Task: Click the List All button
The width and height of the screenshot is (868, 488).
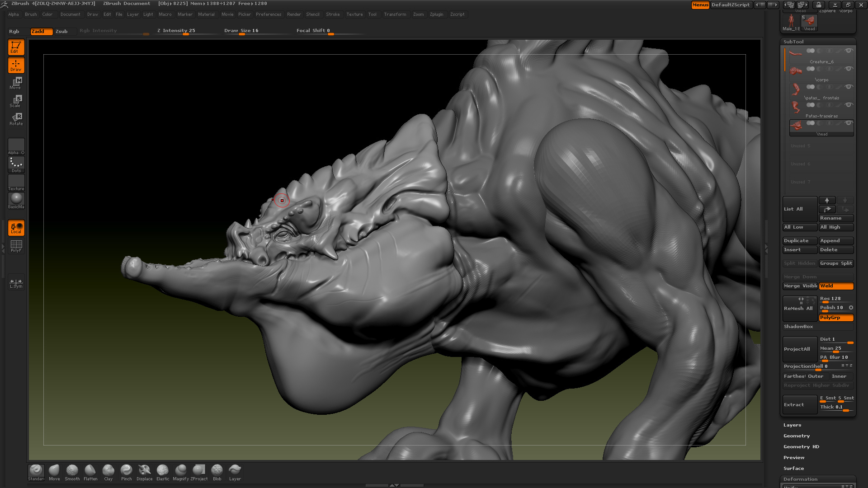Action: pyautogui.click(x=799, y=209)
